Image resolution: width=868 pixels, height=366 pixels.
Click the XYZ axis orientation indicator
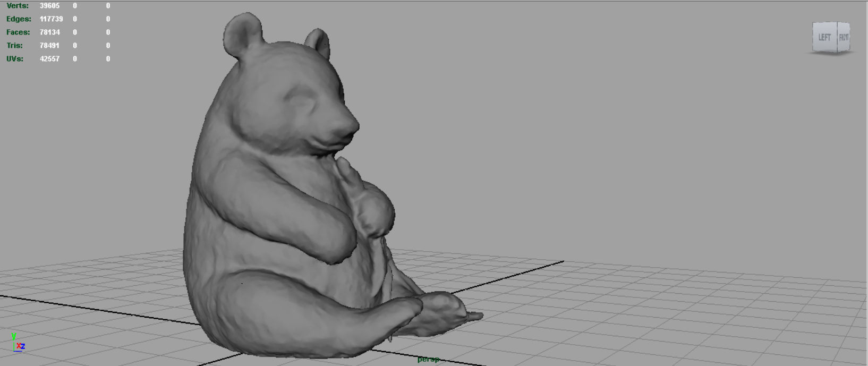(18, 343)
